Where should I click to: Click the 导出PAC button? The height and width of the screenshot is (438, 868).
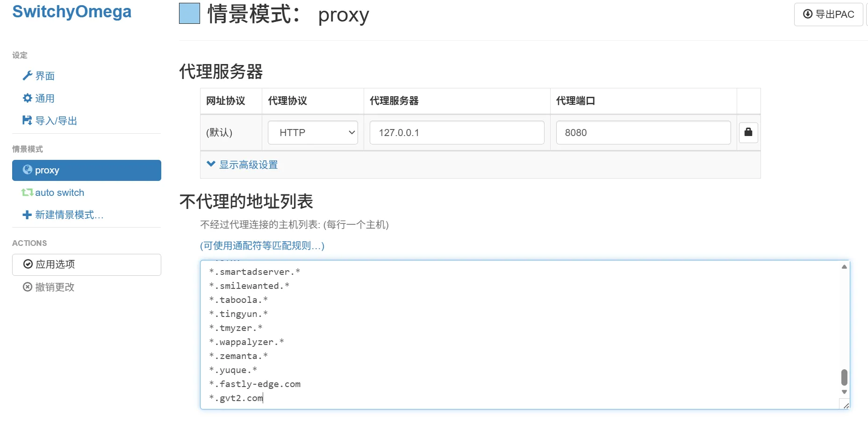coord(828,14)
